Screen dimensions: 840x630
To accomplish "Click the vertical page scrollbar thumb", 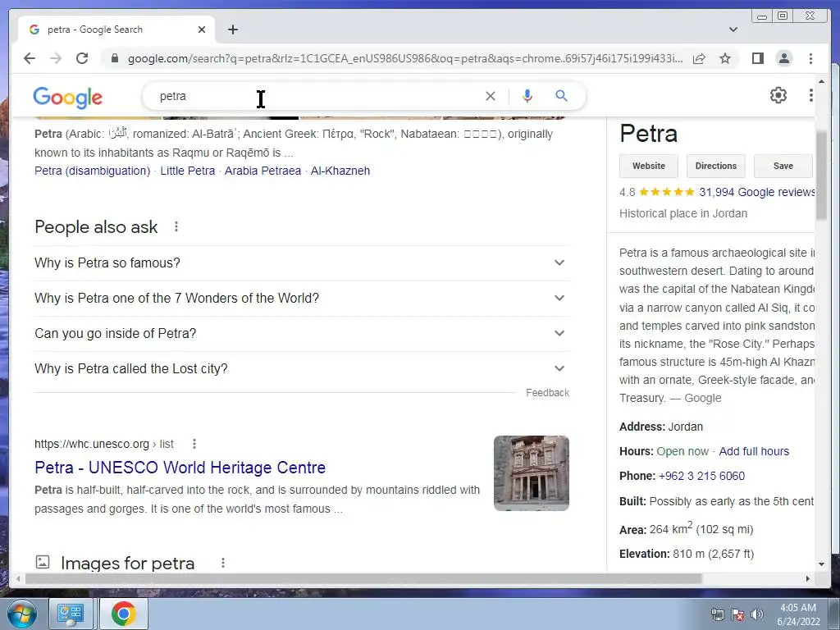I will [x=821, y=175].
